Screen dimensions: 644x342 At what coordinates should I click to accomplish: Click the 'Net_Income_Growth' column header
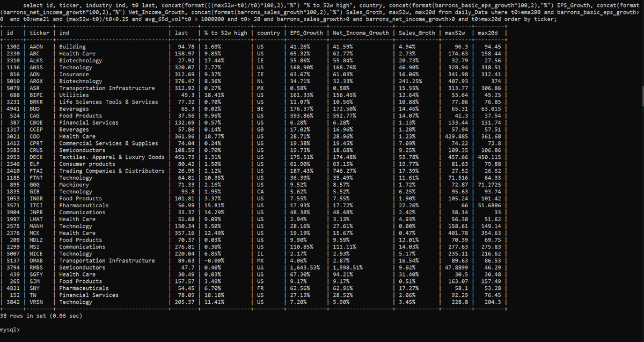point(361,33)
